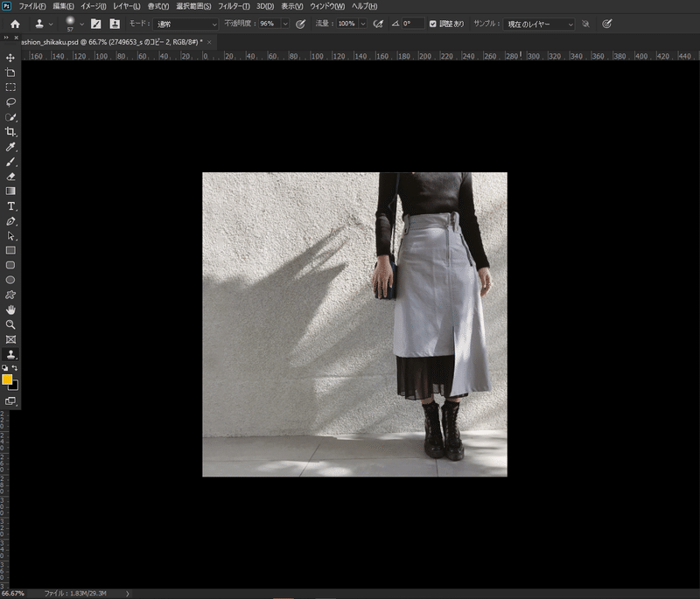Open the ファイル(F) menu
This screenshot has height=599, width=700.
[x=32, y=6]
